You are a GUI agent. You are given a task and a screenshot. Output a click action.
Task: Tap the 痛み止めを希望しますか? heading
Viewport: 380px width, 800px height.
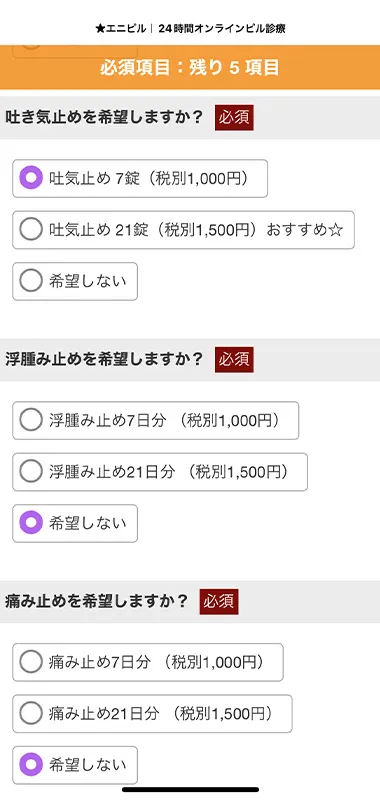[x=96, y=602]
